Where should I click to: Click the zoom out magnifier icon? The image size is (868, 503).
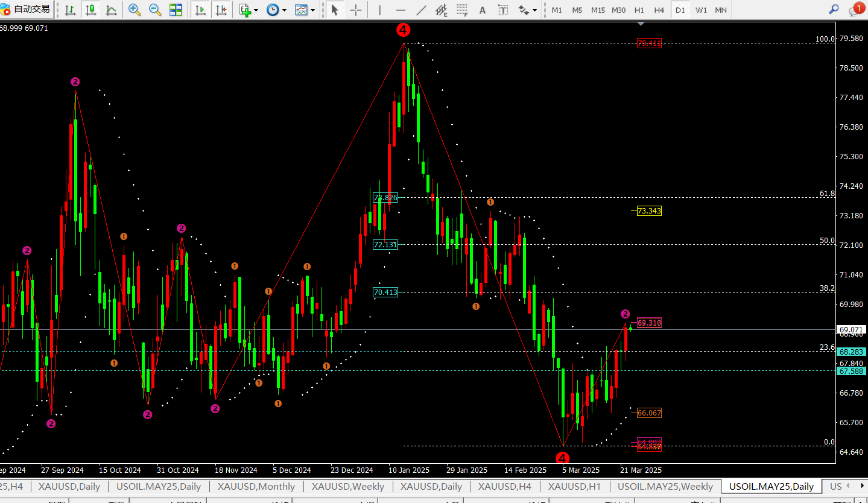[155, 10]
